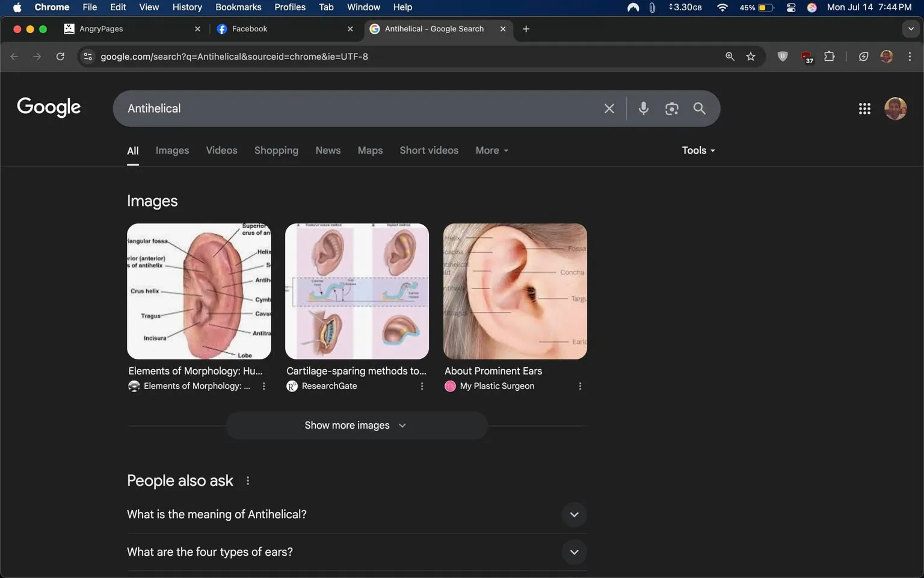Open the Bookmarks menu in the menu bar
Screen dimensions: 924x578
tap(238, 7)
